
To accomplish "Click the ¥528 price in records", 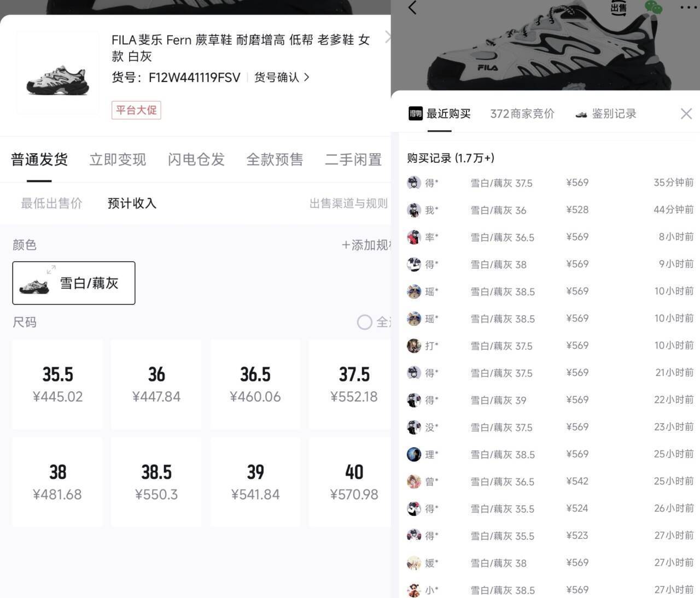I will (577, 210).
